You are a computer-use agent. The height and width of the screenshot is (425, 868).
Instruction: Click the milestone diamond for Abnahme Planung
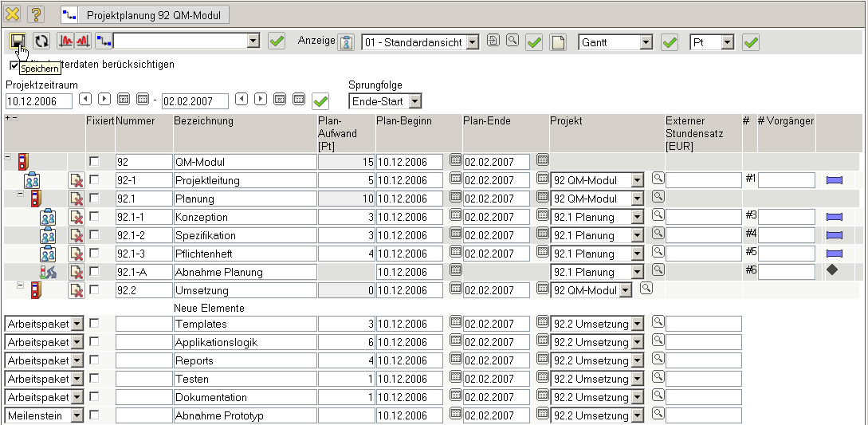coord(833,271)
